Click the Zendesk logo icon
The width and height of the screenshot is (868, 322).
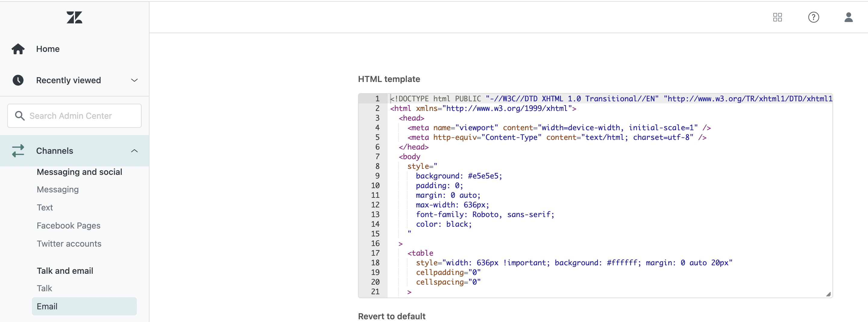click(74, 17)
